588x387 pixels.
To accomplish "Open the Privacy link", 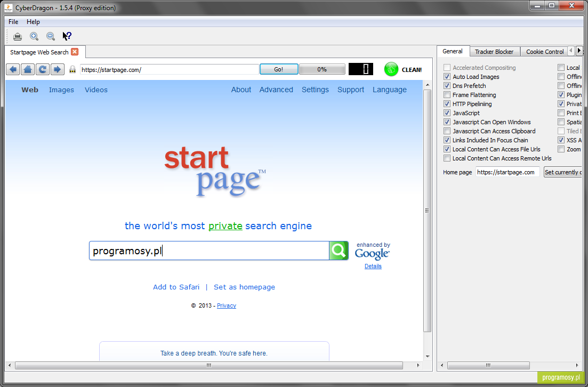I will [227, 305].
